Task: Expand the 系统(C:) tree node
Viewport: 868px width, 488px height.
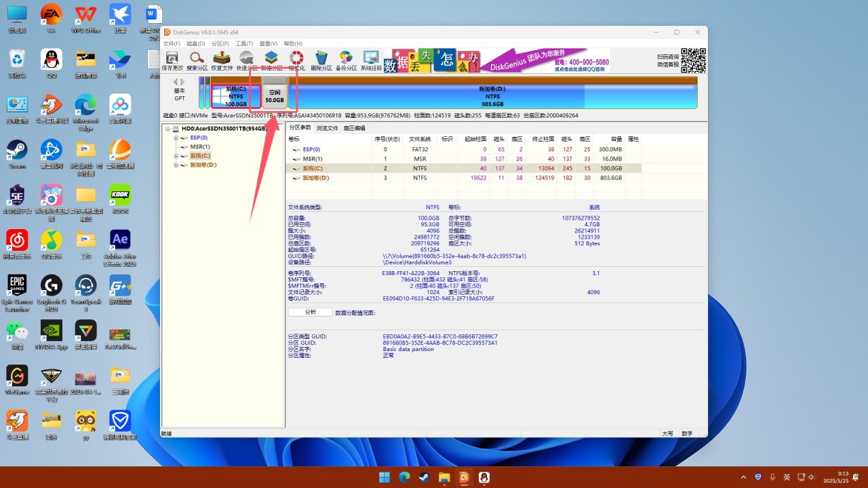Action: (x=176, y=156)
